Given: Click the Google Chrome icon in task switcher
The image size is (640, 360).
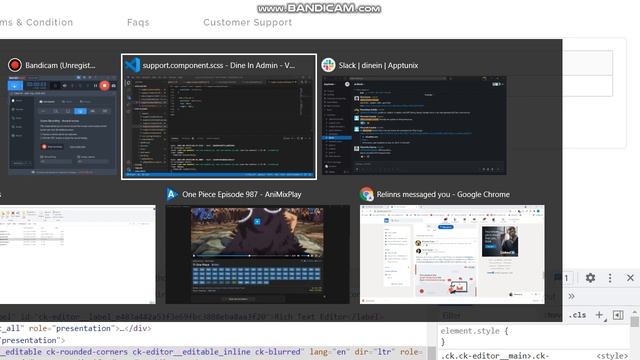Looking at the screenshot, I should pyautogui.click(x=367, y=194).
